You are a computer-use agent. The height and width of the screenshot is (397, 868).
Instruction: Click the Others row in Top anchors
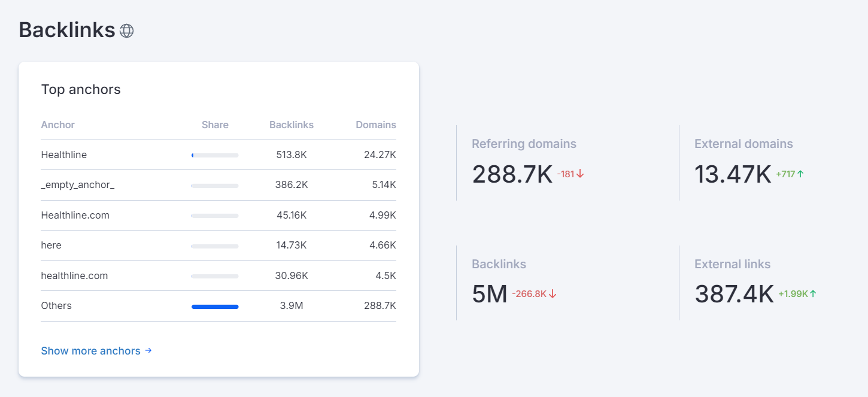(x=56, y=305)
